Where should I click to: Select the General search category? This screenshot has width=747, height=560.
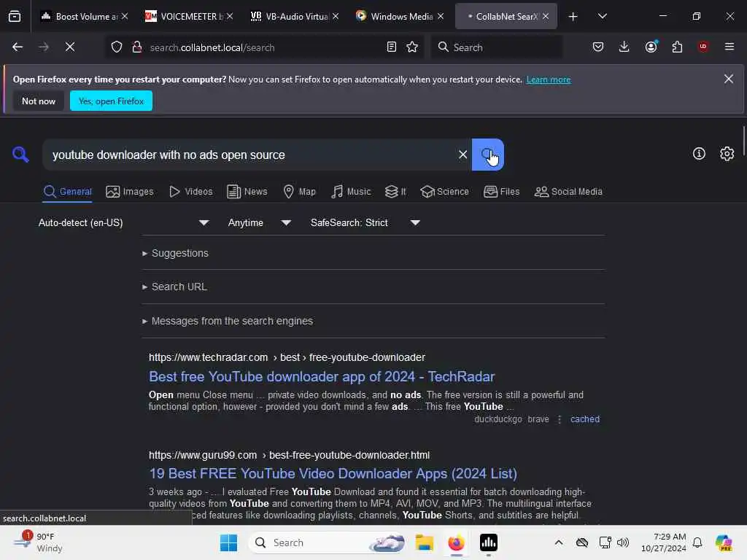click(67, 192)
